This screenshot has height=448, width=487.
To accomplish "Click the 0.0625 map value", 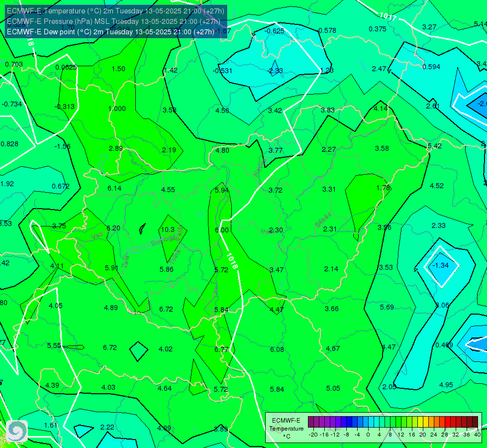I will coord(66,67).
